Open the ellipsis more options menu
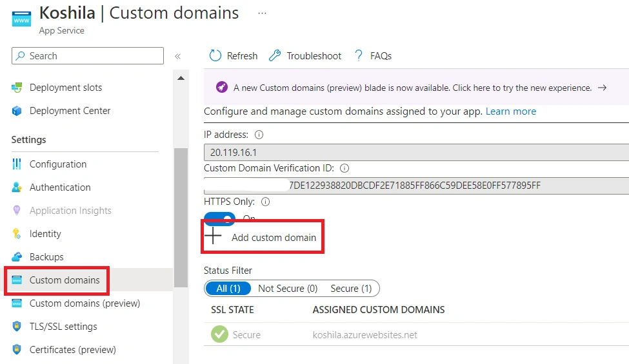The width and height of the screenshot is (629, 364). point(262,14)
